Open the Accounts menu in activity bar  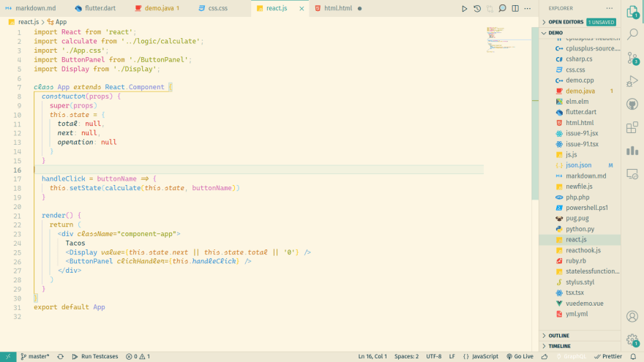pyautogui.click(x=632, y=317)
